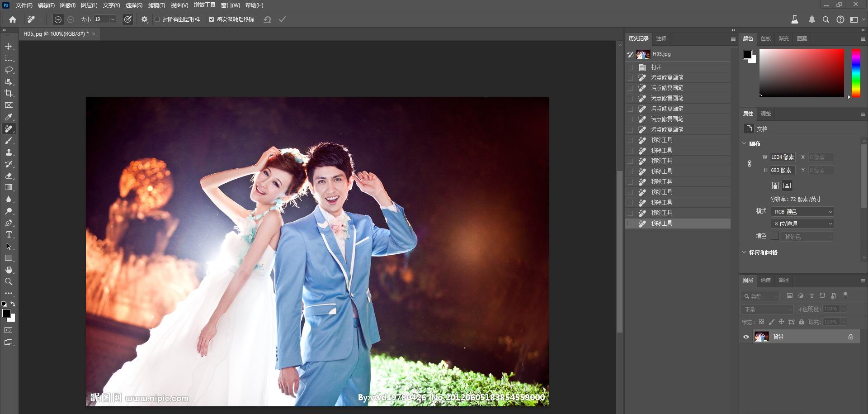Viewport: 868px width, 414px height.
Task: Swap foreground and background colors
Action: pyautogui.click(x=13, y=304)
